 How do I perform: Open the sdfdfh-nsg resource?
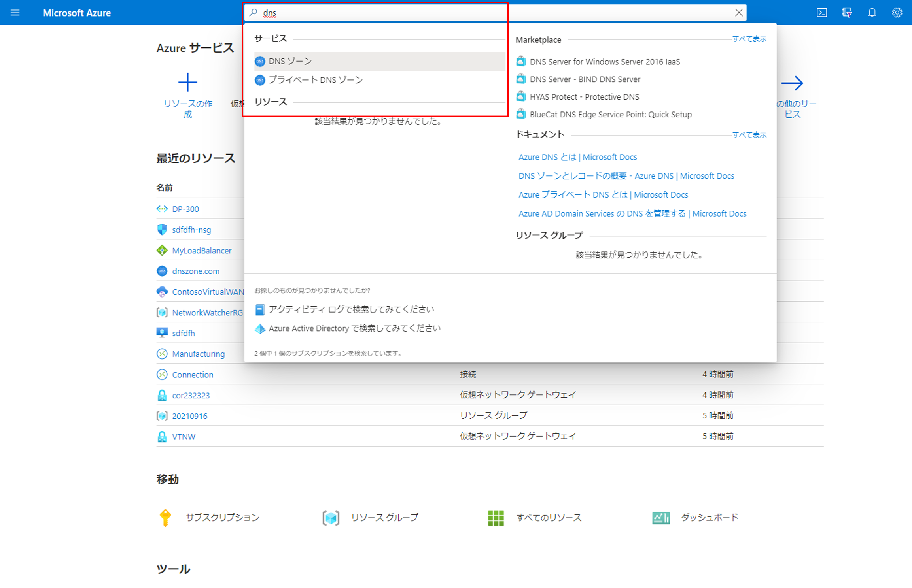(191, 230)
